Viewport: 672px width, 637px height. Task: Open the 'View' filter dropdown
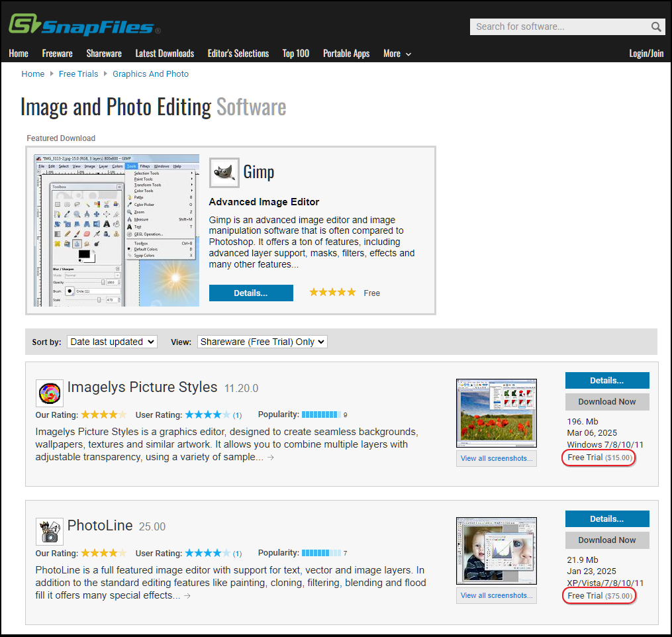pos(262,342)
